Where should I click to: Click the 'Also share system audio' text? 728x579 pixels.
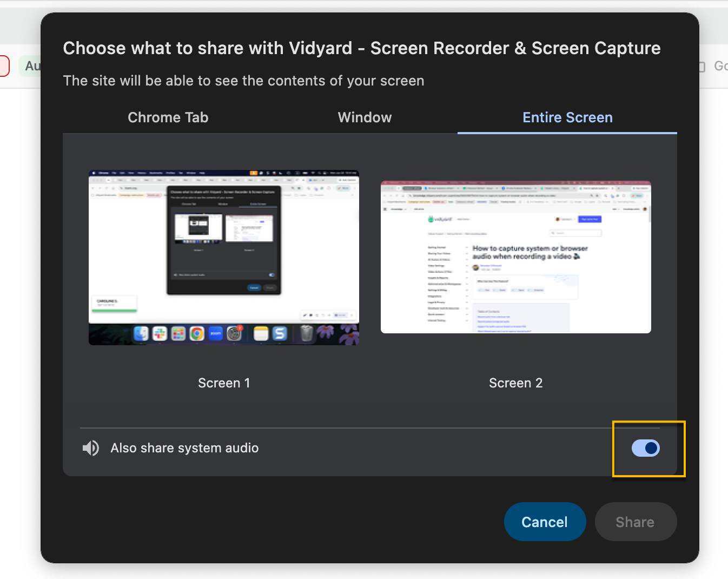pos(184,448)
